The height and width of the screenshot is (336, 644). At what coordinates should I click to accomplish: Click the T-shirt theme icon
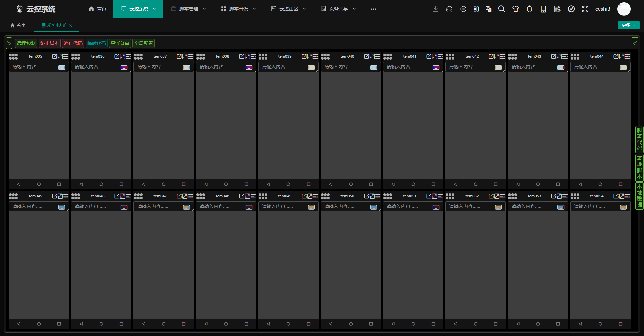tap(516, 9)
